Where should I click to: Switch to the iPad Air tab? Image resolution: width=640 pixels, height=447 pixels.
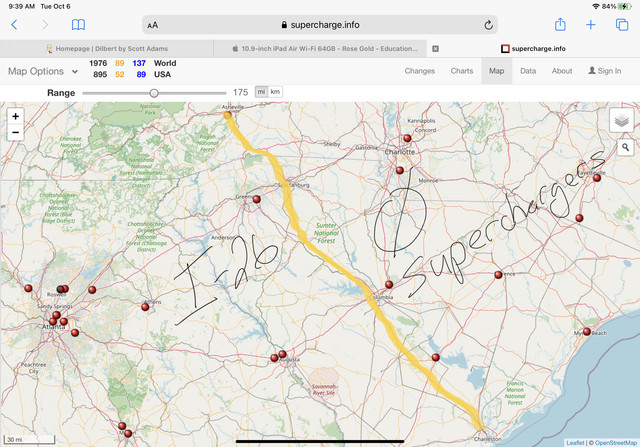click(x=320, y=49)
